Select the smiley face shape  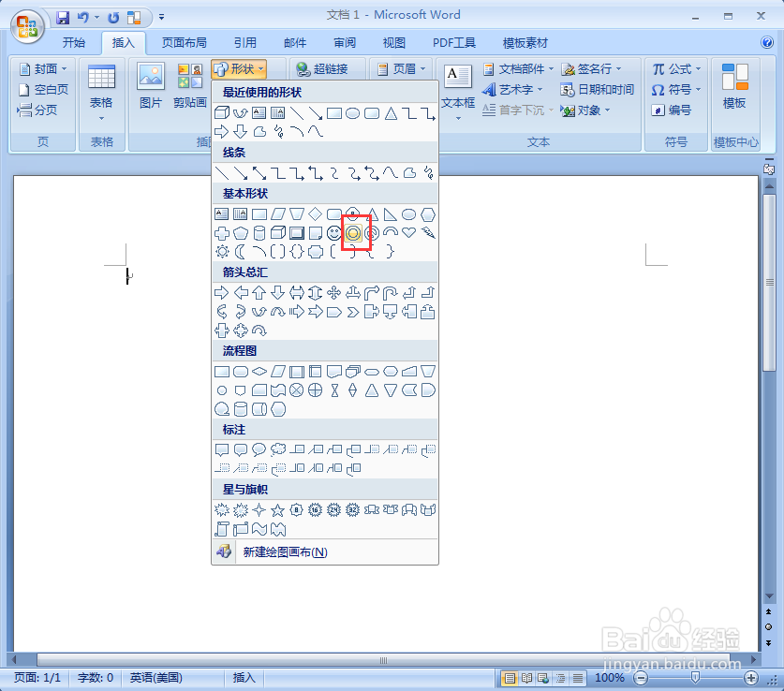[x=334, y=233]
